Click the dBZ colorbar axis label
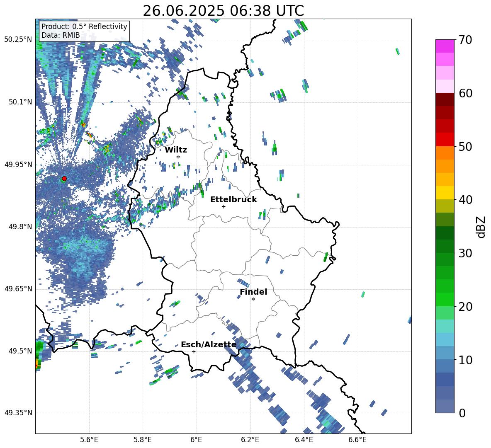The width and height of the screenshot is (491, 448). point(481,227)
